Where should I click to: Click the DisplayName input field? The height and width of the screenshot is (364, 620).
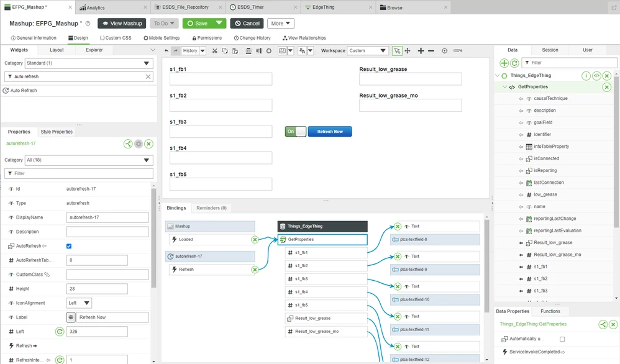pos(107,217)
